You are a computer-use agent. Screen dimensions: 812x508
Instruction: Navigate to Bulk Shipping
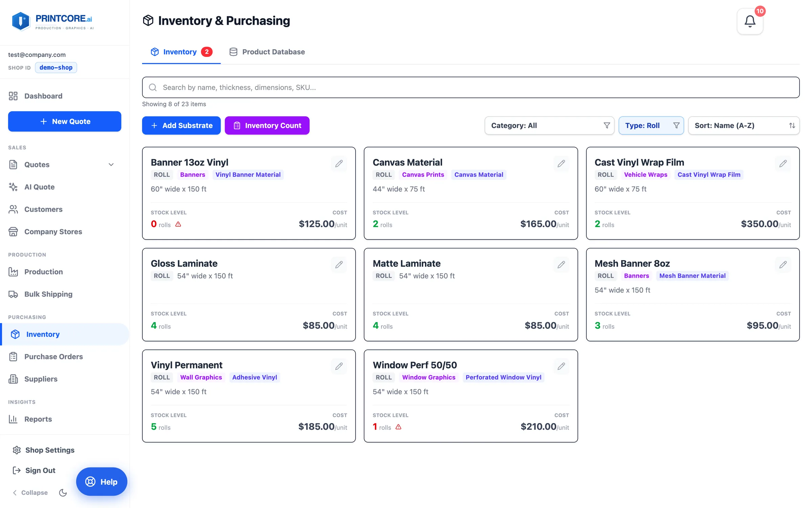[65, 294]
